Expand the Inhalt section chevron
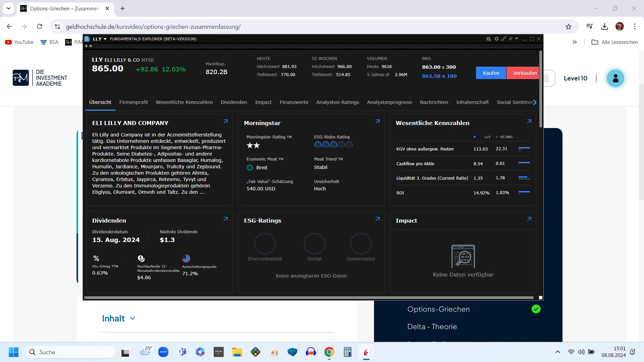 pyautogui.click(x=132, y=318)
